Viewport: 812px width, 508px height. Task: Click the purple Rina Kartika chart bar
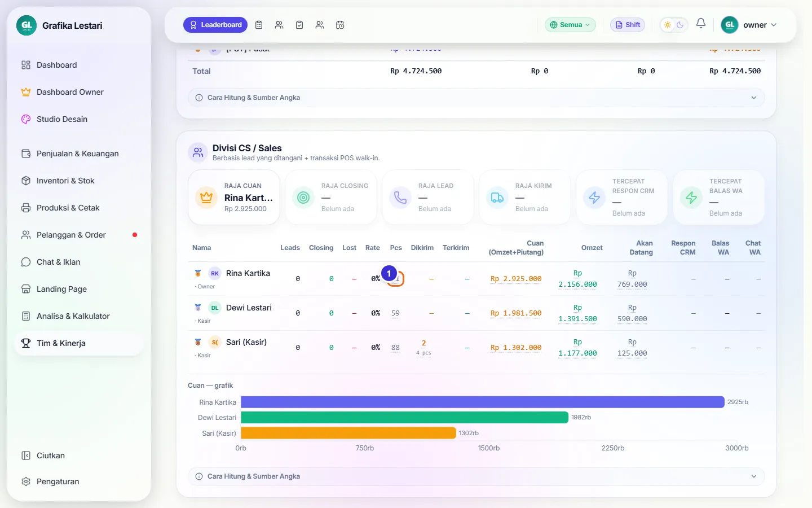pos(483,402)
